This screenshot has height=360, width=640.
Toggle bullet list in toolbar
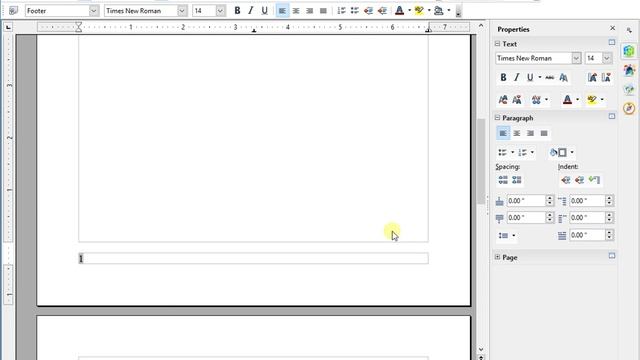click(x=355, y=11)
